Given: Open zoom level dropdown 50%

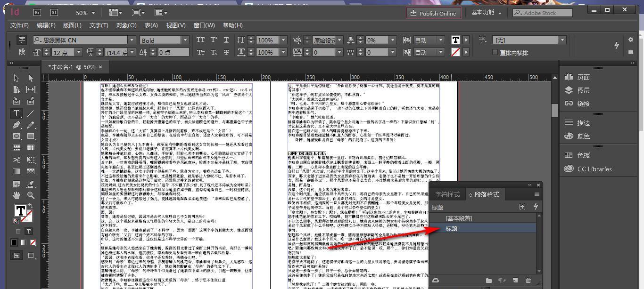Looking at the screenshot, I should tap(93, 13).
